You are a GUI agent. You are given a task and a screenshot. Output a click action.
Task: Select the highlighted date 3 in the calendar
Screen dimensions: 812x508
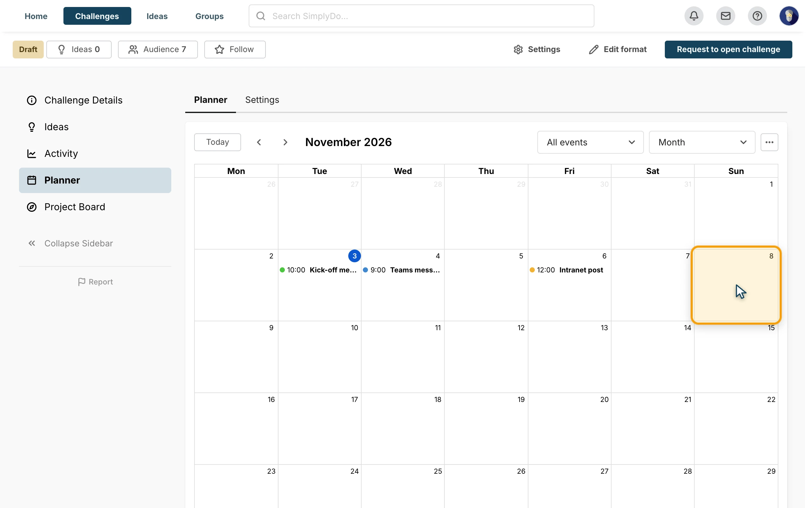tap(354, 256)
